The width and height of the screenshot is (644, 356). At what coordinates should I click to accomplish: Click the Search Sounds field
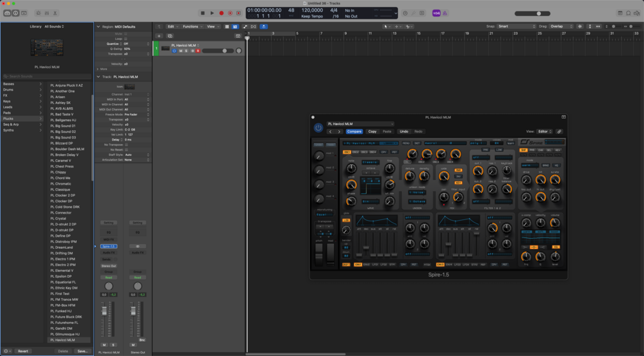click(47, 76)
